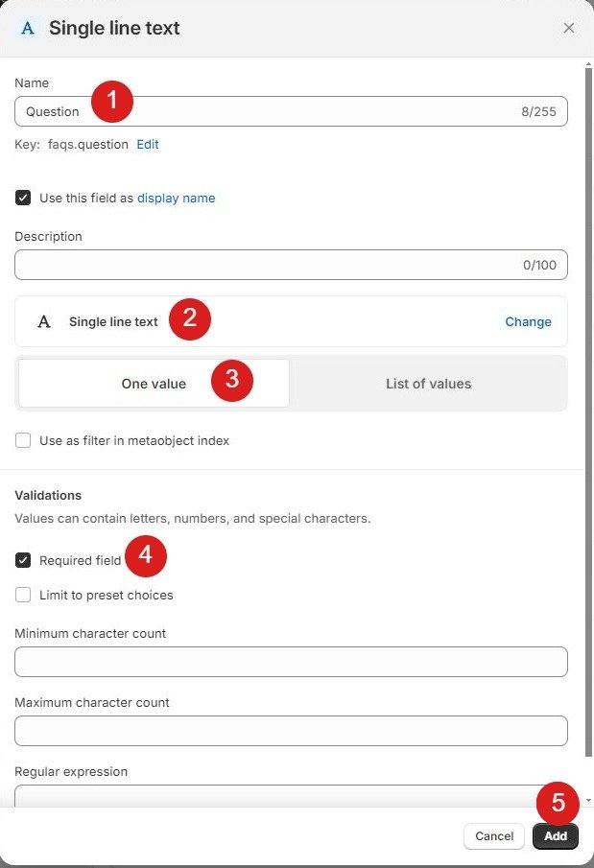
Task: Open the 'display name' link
Action: [176, 199]
